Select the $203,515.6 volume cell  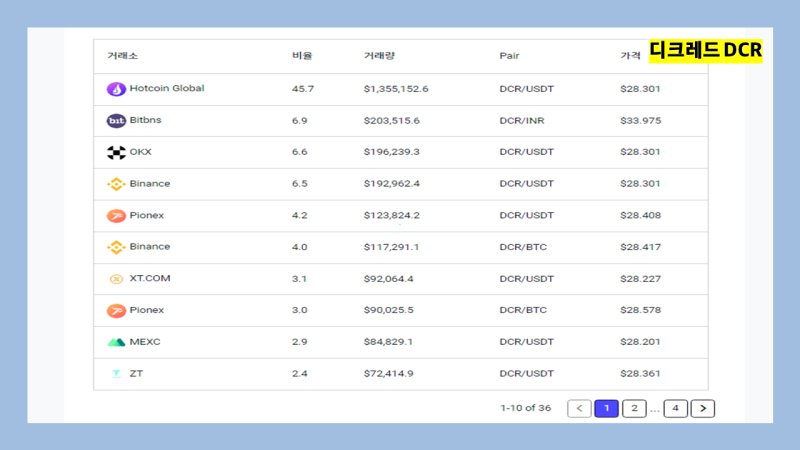click(x=392, y=120)
